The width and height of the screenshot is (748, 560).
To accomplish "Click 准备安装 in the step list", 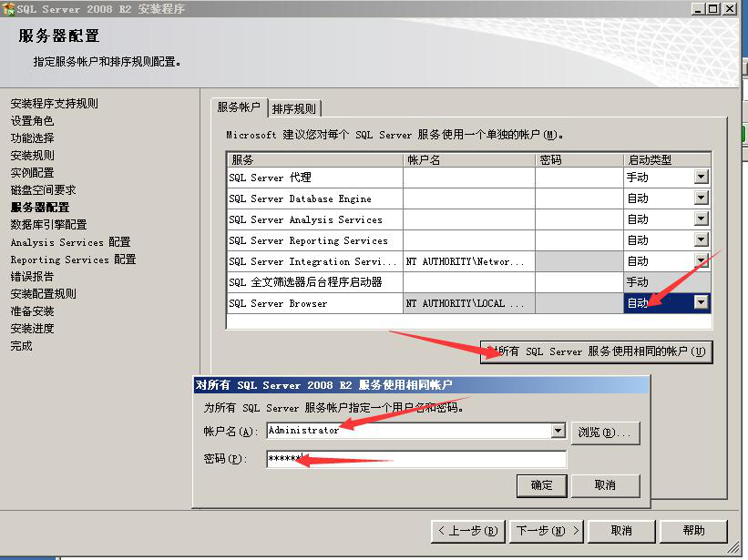I will [33, 311].
